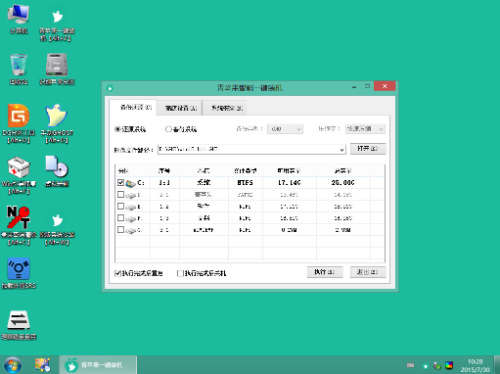500x374 pixels.
Task: Click the device tray icon next to apple
Action: (437, 366)
